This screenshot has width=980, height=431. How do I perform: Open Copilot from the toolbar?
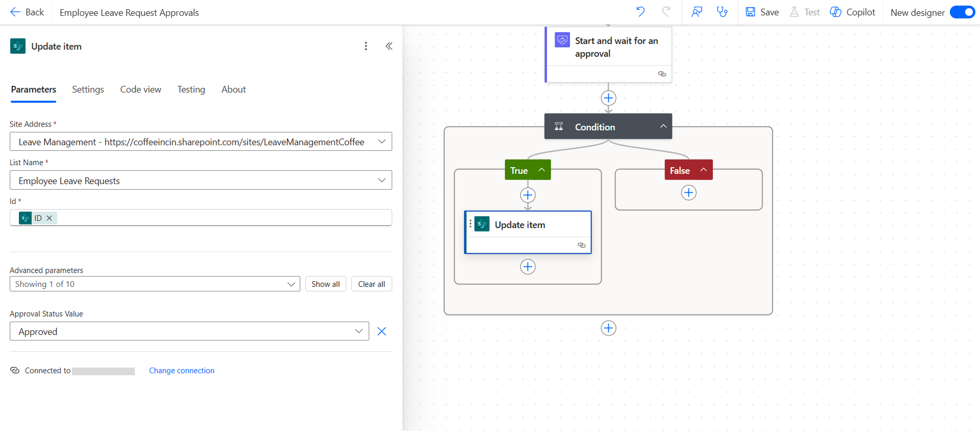point(852,12)
